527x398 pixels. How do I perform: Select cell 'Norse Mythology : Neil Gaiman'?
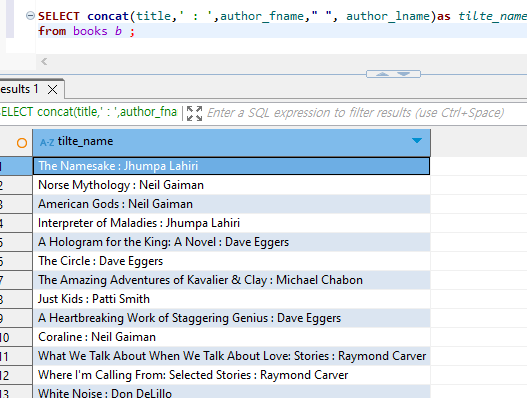click(x=231, y=185)
